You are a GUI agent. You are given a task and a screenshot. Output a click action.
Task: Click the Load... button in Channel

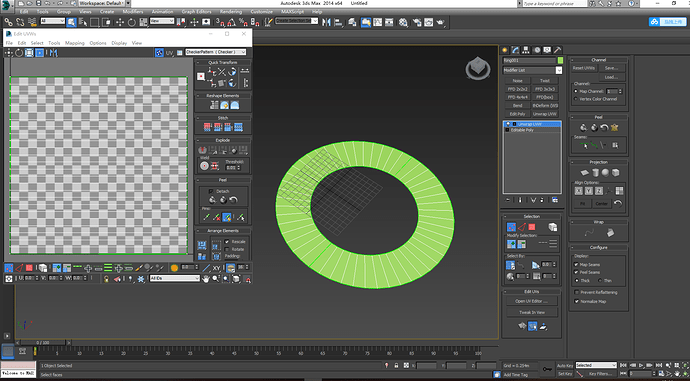point(611,77)
